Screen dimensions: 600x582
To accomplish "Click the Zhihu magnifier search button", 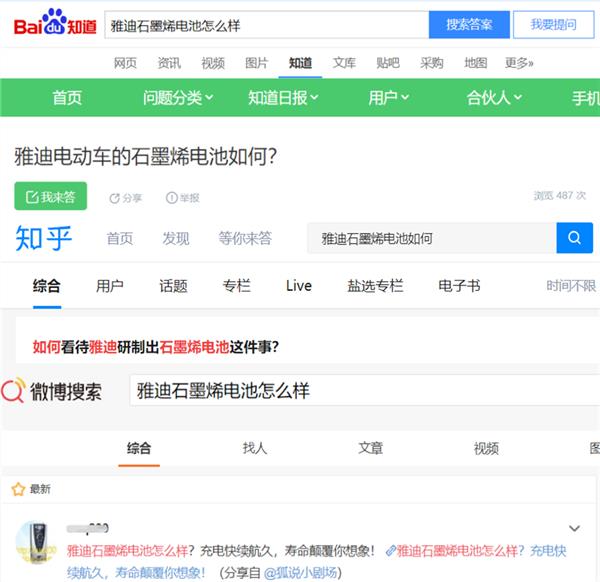I will coord(574,238).
